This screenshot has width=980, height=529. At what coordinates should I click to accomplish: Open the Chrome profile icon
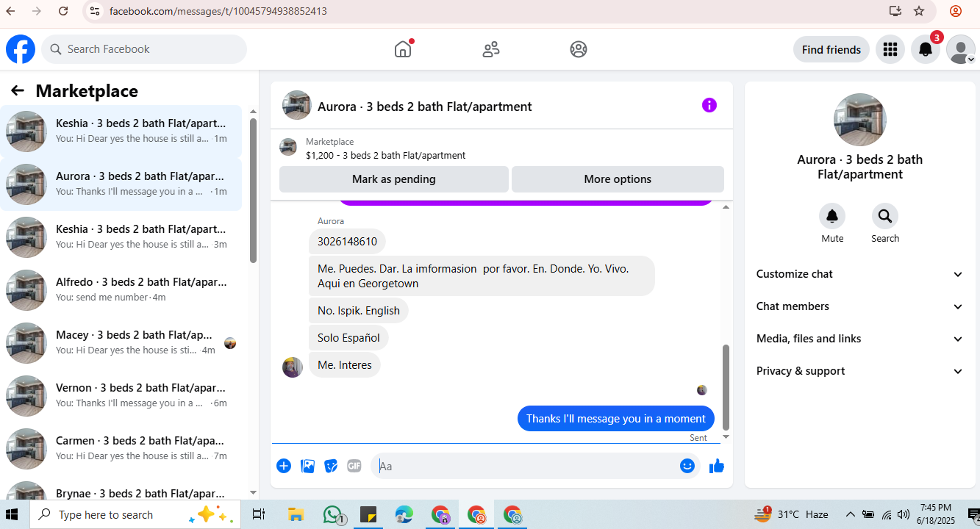(x=956, y=11)
